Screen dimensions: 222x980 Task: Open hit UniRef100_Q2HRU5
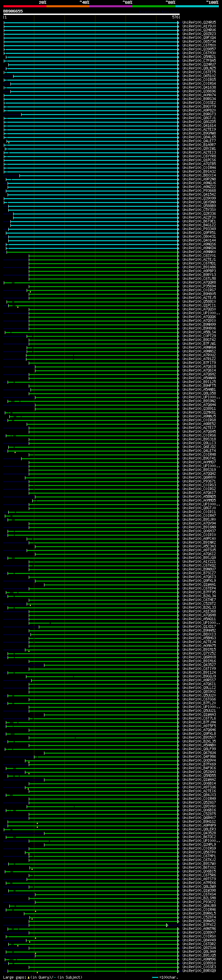(x=199, y=23)
